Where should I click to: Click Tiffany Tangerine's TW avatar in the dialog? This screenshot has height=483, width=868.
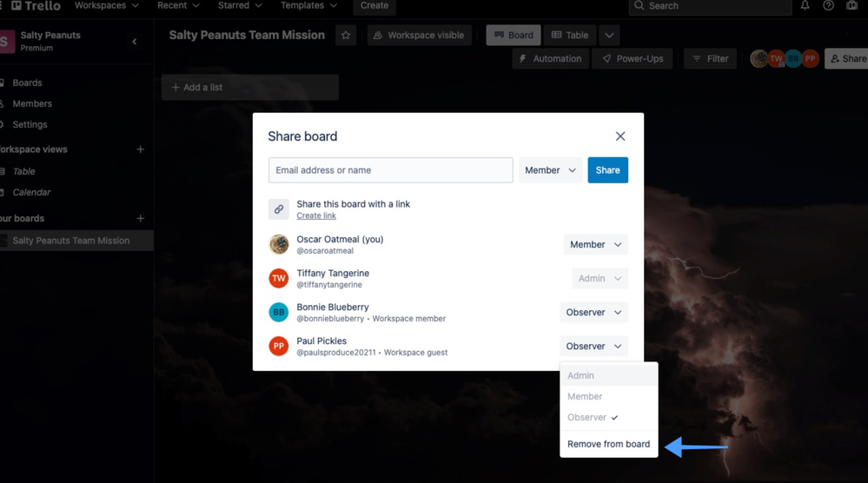[x=279, y=278]
